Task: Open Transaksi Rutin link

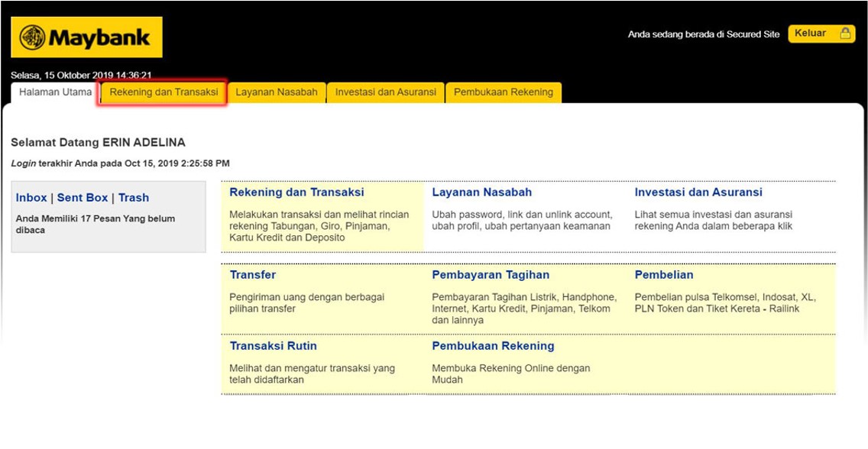Action: [274, 346]
